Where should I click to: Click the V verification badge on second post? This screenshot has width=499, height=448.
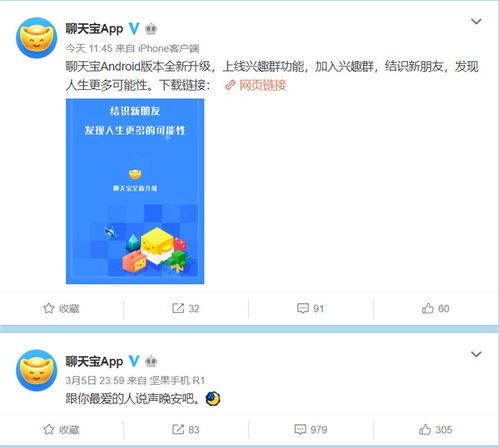pyautogui.click(x=134, y=361)
